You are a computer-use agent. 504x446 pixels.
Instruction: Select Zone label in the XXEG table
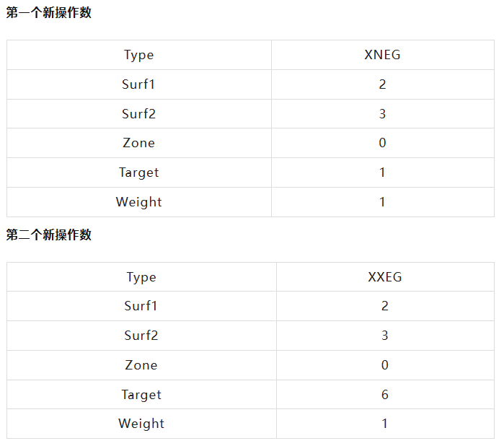pyautogui.click(x=141, y=365)
